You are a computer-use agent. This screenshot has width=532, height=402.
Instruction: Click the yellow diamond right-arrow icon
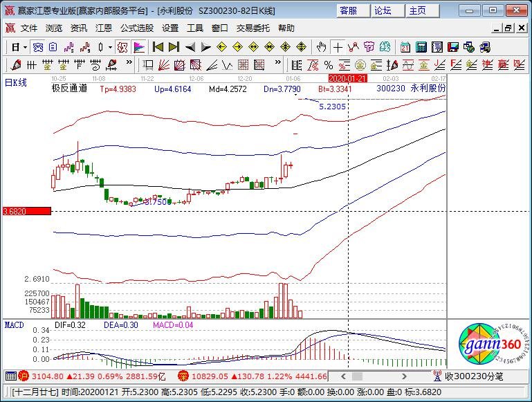click(x=237, y=47)
